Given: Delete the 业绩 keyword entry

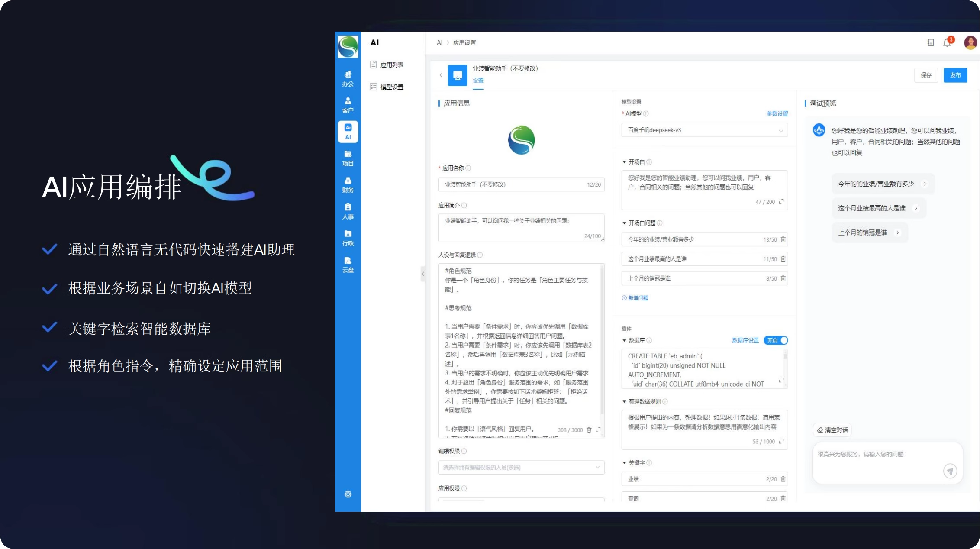Looking at the screenshot, I should coord(783,479).
